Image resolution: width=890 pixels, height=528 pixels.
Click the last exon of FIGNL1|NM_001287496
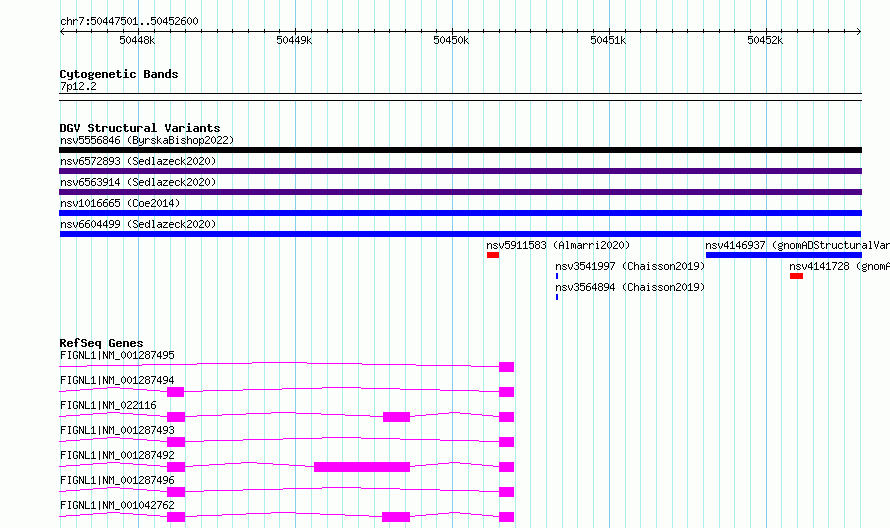(x=506, y=492)
